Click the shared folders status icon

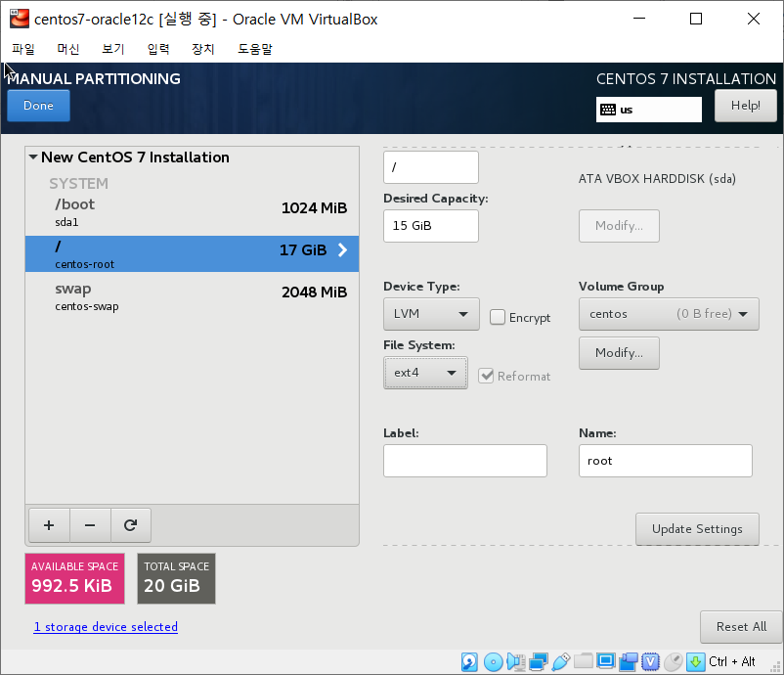[583, 661]
